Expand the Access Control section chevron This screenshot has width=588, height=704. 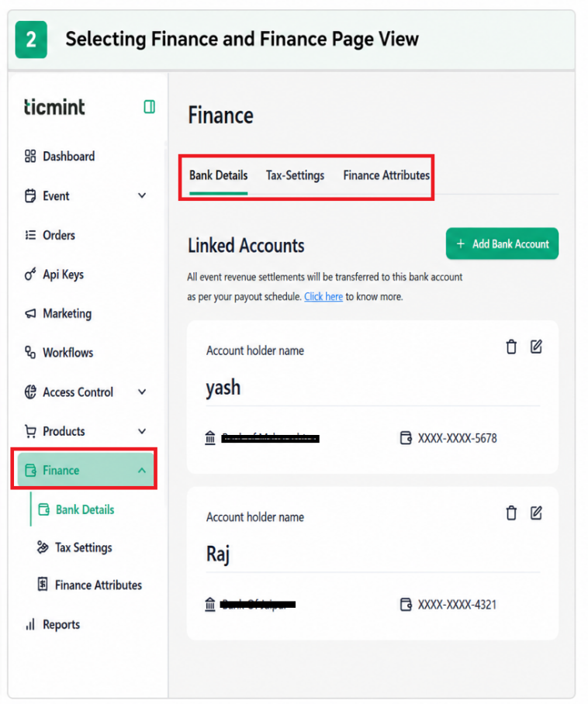click(142, 392)
